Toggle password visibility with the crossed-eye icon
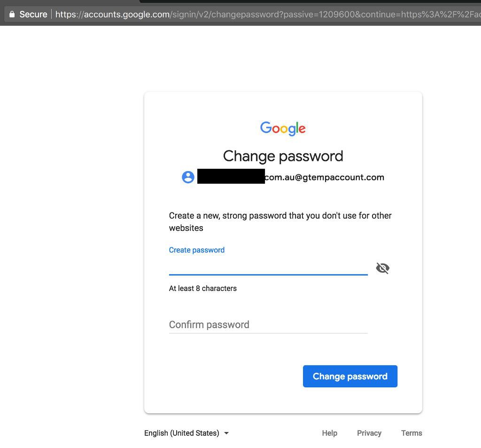 [x=382, y=268]
